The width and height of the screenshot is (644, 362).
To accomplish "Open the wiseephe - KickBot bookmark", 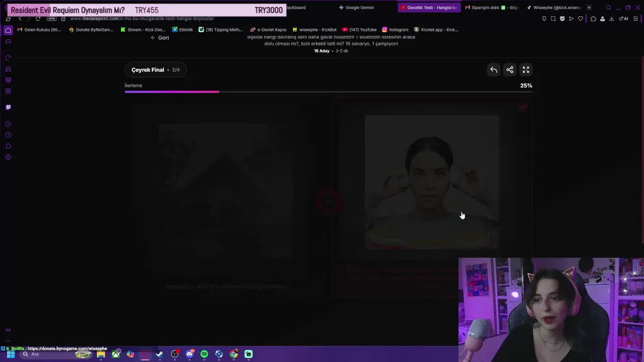I will [314, 30].
